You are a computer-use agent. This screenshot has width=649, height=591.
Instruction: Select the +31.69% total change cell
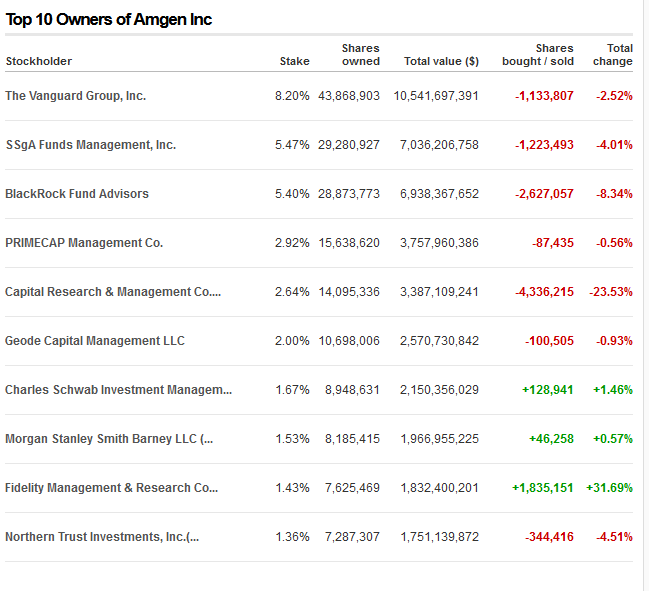click(609, 488)
